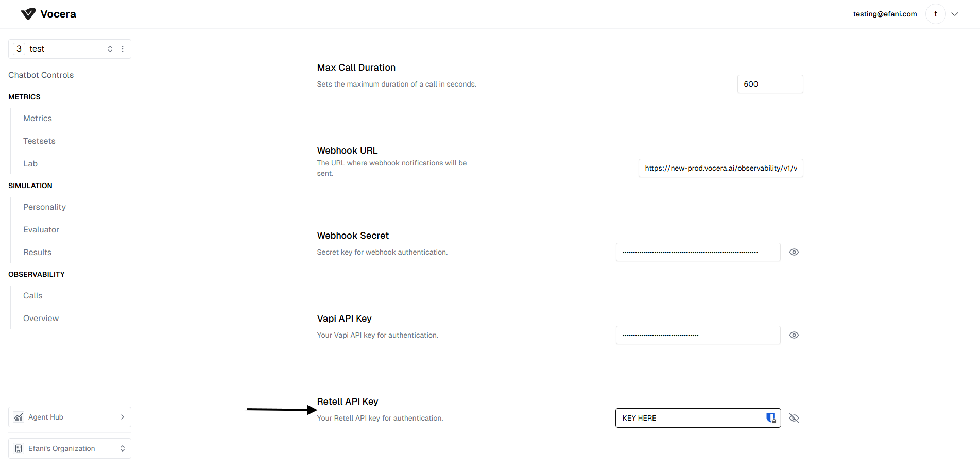Click the Webhook Secret password field
This screenshot has height=468, width=980.
[698, 252]
